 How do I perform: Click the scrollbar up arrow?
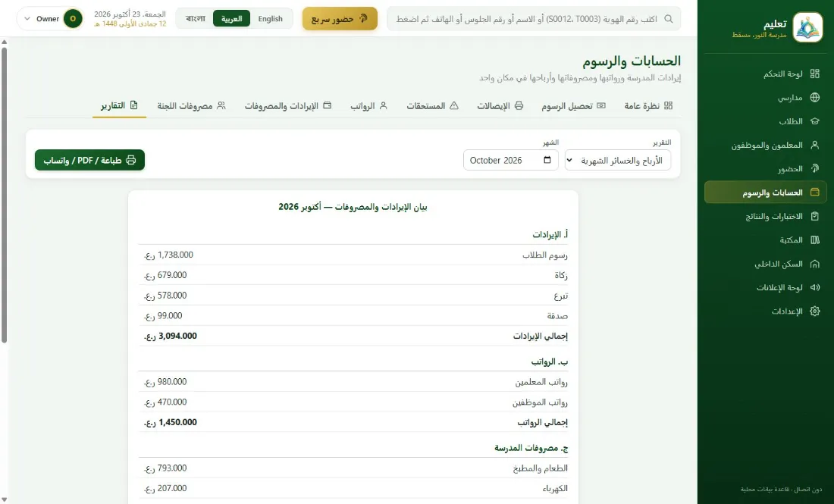5,42
